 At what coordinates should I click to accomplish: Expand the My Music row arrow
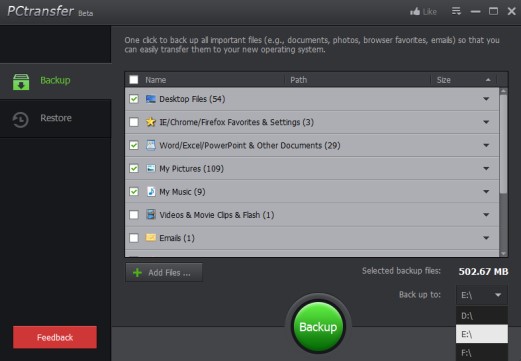(x=486, y=192)
